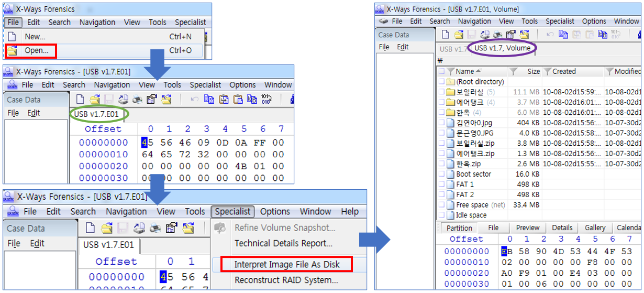This screenshot has width=644, height=293.
Task: Switch to the Preview tab
Action: 527,228
